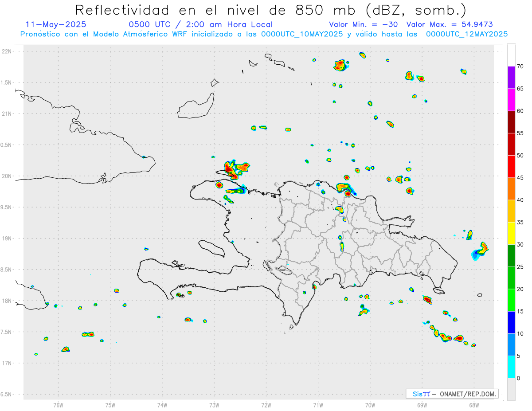Click the 'Valor Min. = -30' text
This screenshot has width=532, height=411.
pyautogui.click(x=363, y=24)
